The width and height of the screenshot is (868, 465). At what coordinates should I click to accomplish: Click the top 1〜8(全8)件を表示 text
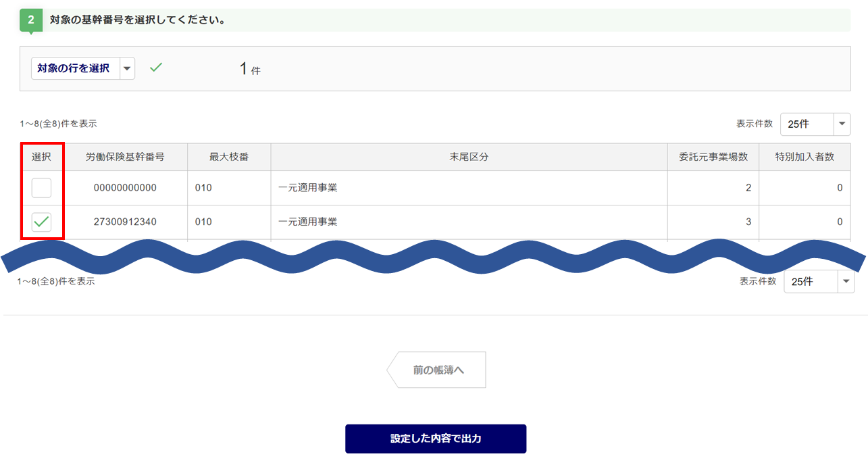[x=58, y=124]
